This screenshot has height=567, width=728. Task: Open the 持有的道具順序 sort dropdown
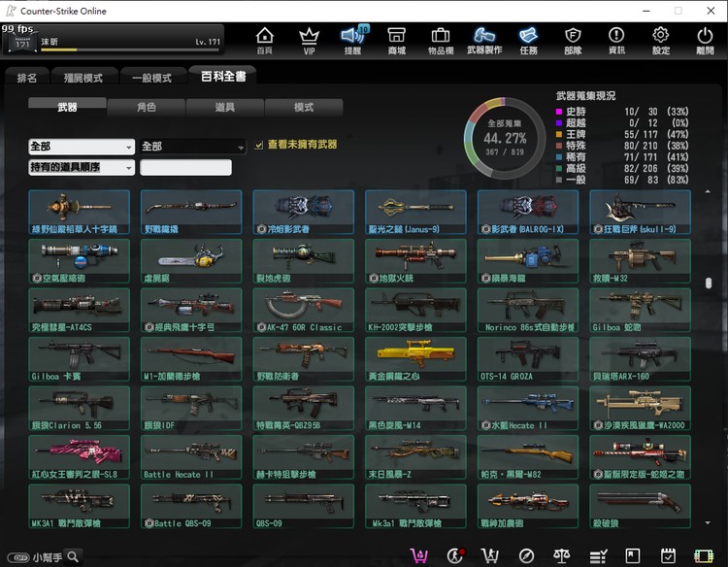(82, 167)
